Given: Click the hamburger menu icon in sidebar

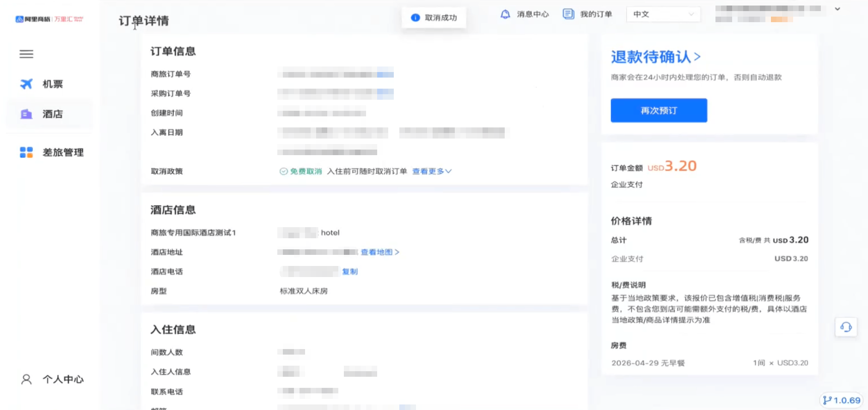Looking at the screenshot, I should [x=26, y=54].
